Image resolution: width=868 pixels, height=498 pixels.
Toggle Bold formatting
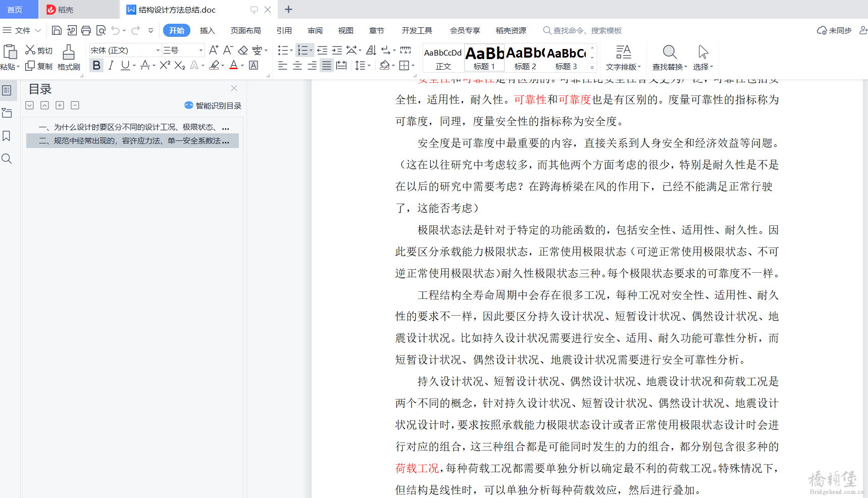coord(96,65)
